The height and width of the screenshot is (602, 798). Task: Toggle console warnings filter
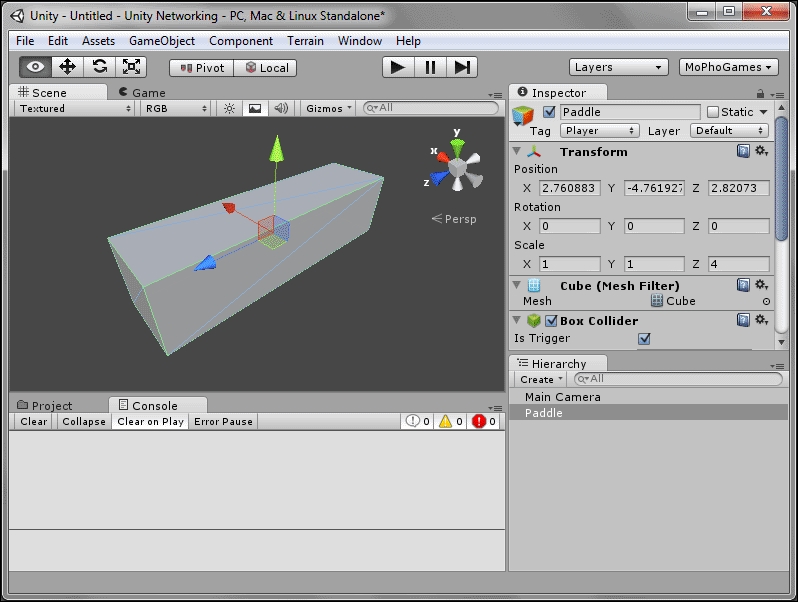tap(450, 421)
